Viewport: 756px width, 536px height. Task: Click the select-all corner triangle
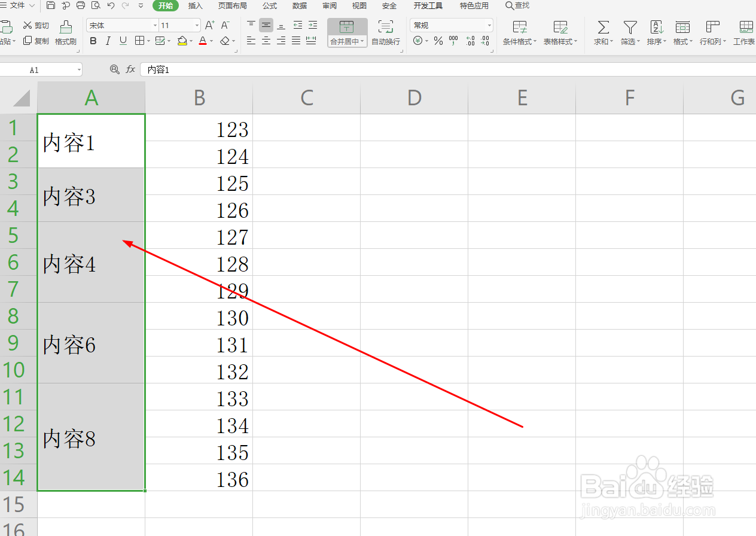(x=21, y=98)
